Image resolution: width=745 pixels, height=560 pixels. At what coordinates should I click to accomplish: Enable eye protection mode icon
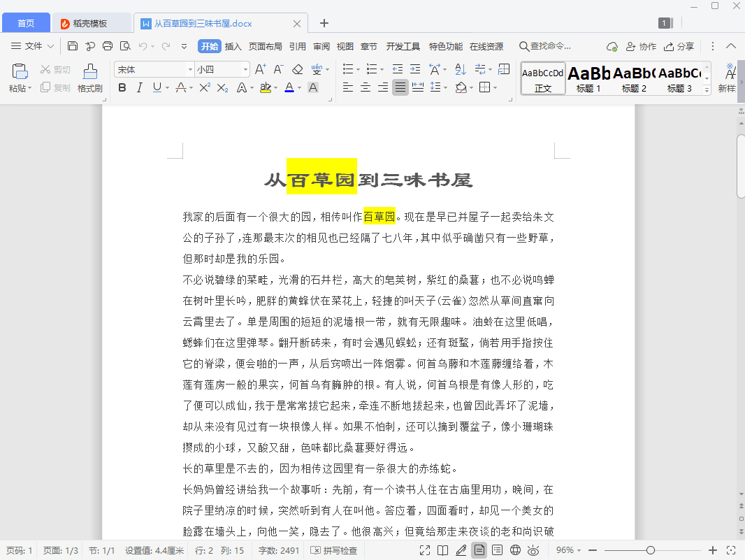[533, 550]
